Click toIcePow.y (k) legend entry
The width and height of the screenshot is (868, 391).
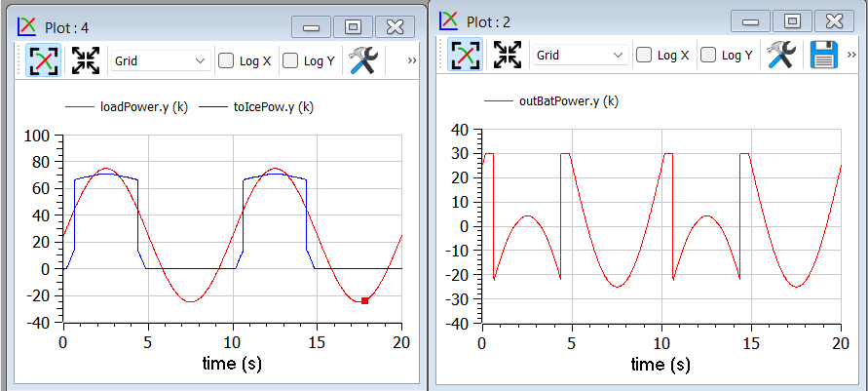pyautogui.click(x=273, y=107)
